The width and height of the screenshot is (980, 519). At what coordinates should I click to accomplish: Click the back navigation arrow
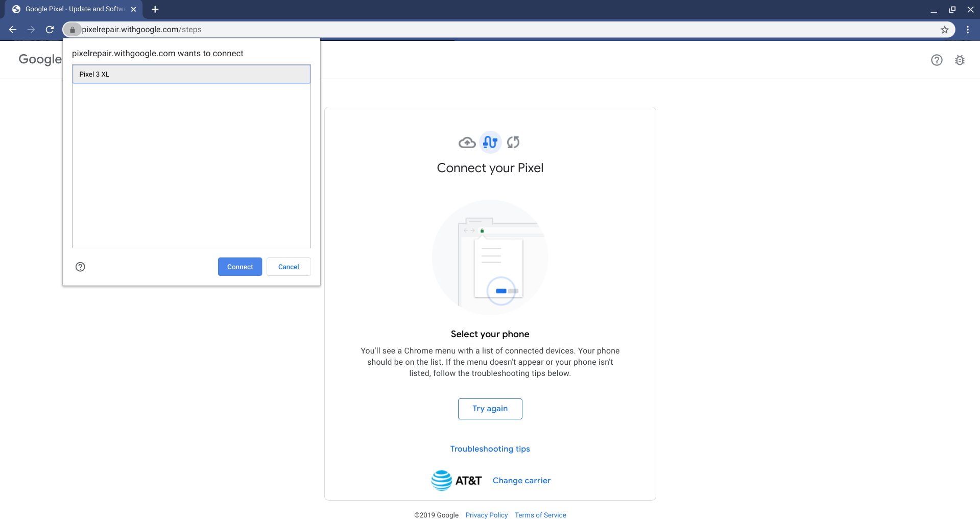[x=13, y=30]
